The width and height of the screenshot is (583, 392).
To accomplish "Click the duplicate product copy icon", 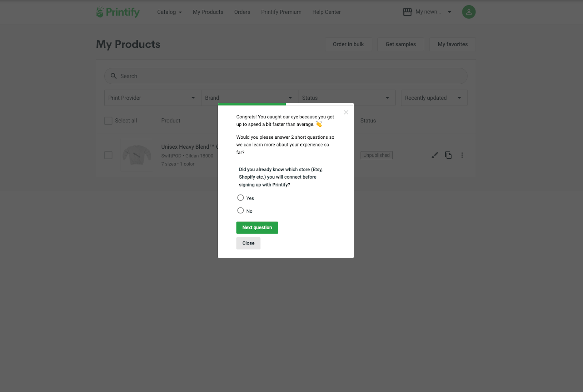I will pos(448,155).
